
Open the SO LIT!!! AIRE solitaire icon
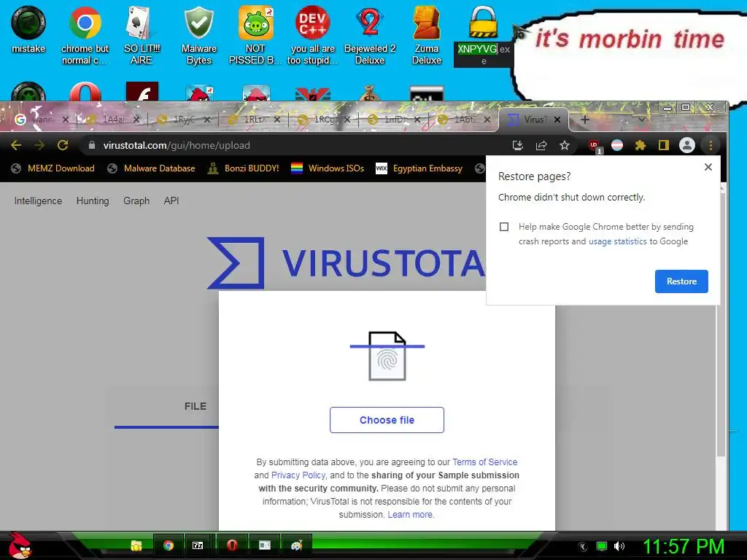coord(142,35)
